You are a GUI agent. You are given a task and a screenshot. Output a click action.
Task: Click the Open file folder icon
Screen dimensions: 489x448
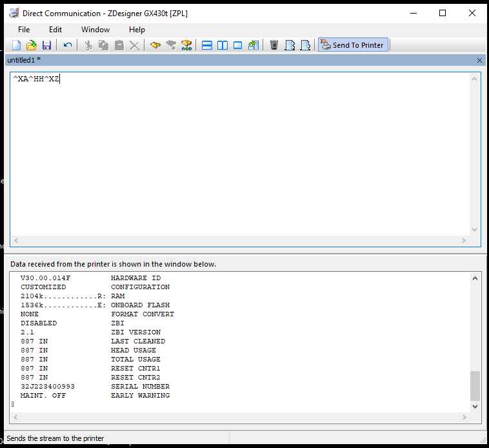click(x=31, y=45)
